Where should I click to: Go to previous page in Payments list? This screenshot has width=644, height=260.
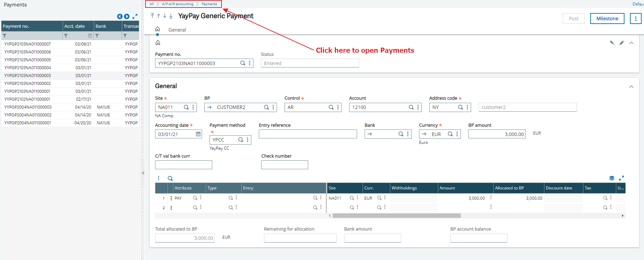[x=119, y=16]
